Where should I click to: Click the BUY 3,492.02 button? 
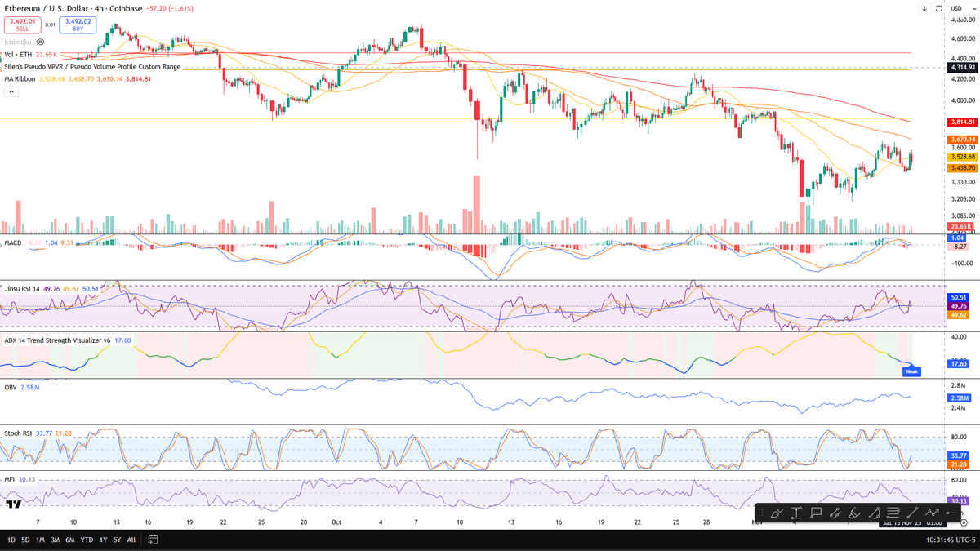[78, 24]
